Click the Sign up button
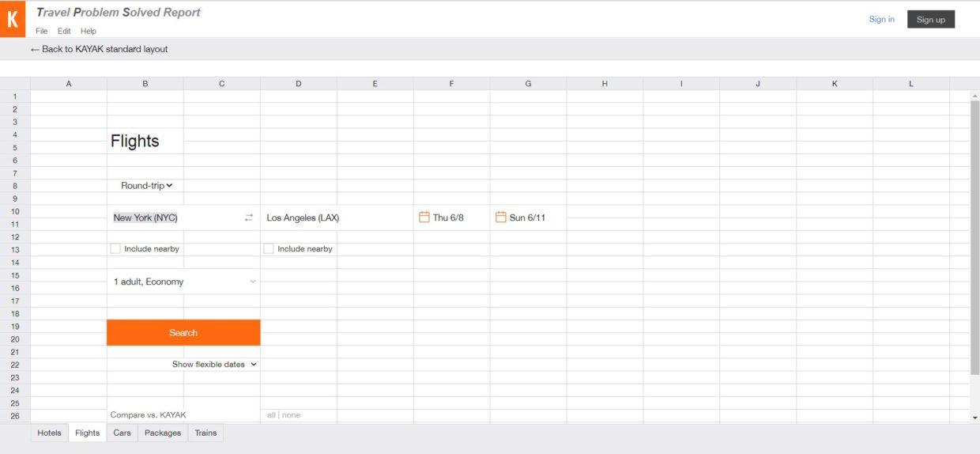The image size is (980, 454). [x=931, y=20]
